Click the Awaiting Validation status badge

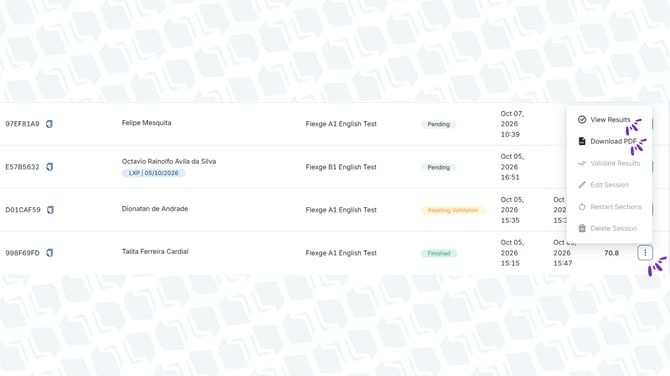tap(453, 210)
